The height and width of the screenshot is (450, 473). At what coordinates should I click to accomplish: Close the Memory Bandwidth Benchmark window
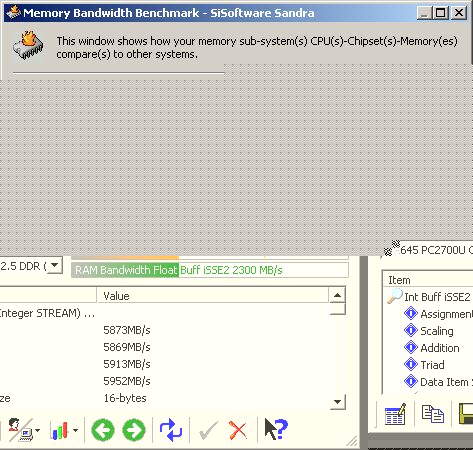tap(459, 13)
